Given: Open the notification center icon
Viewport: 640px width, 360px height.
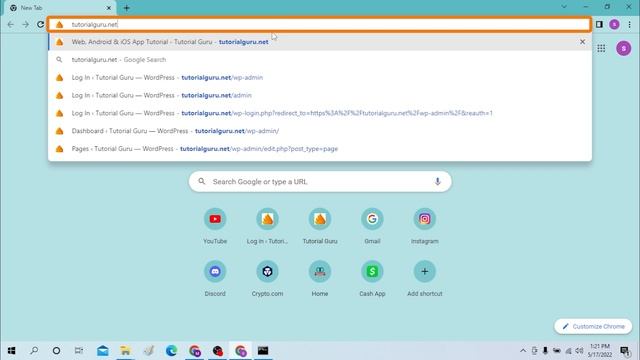Looking at the screenshot, I should click(625, 351).
